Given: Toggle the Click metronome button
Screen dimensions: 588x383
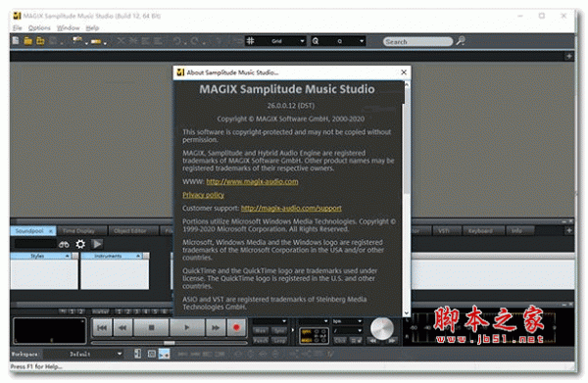Looking at the screenshot, I should click(340, 341).
